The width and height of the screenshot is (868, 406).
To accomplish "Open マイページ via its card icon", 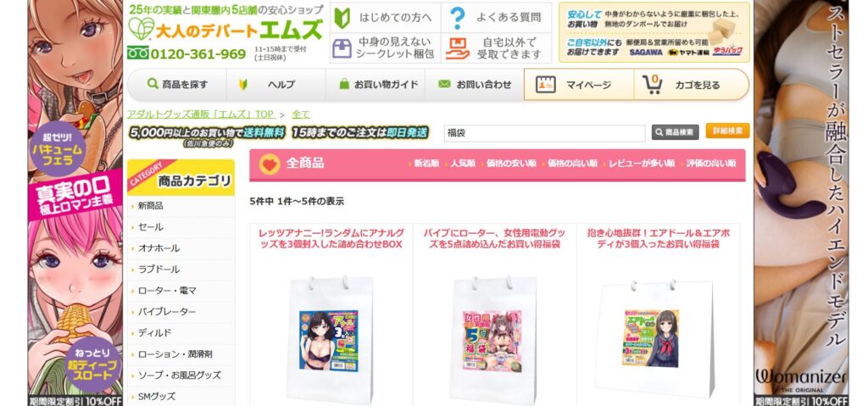I will 545,85.
